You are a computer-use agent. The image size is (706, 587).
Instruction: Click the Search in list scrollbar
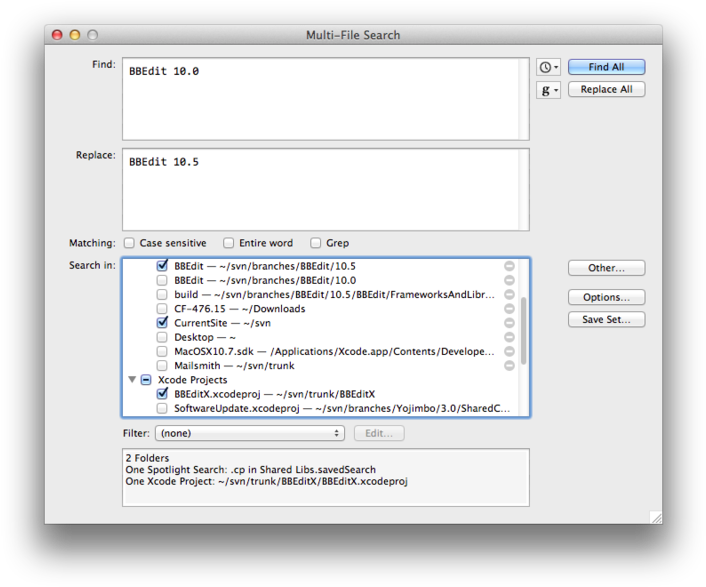pos(523,331)
